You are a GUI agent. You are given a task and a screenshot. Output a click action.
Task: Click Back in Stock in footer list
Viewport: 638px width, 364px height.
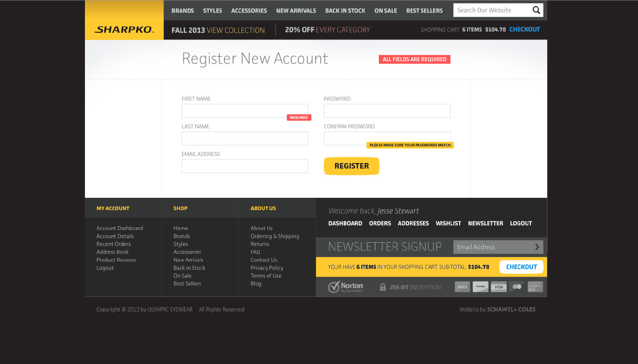pyautogui.click(x=189, y=268)
